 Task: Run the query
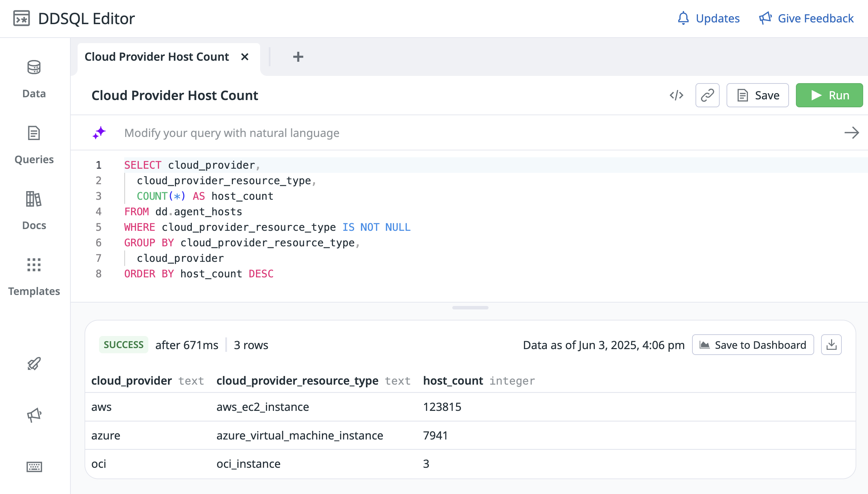[x=829, y=95]
